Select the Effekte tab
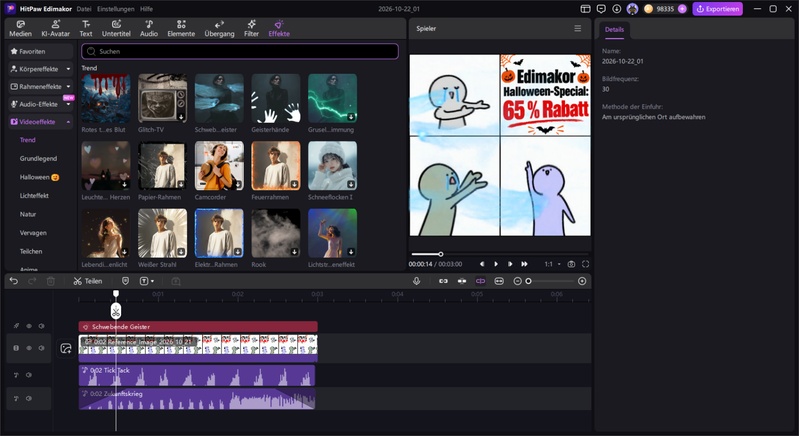 point(279,29)
